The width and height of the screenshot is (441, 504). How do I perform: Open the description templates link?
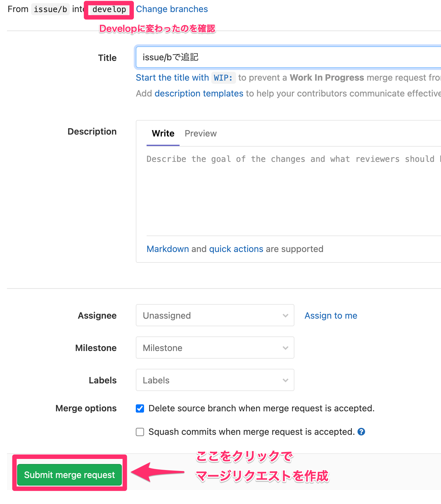click(199, 94)
